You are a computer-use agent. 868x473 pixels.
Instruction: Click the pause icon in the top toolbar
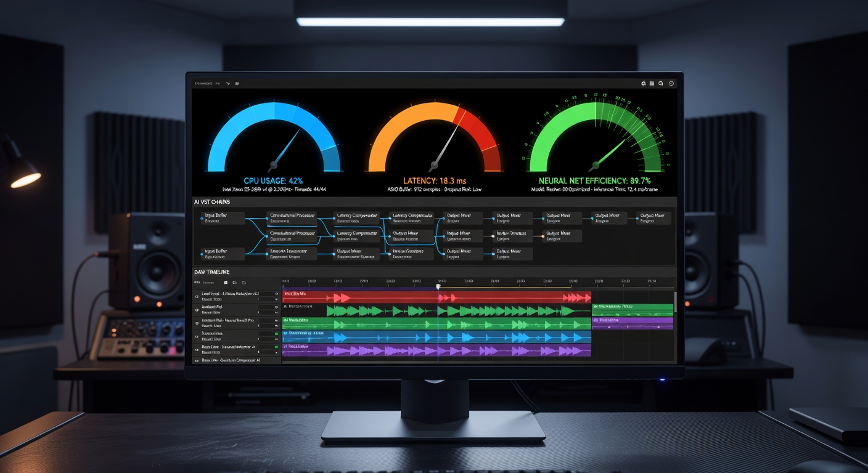coord(237,84)
